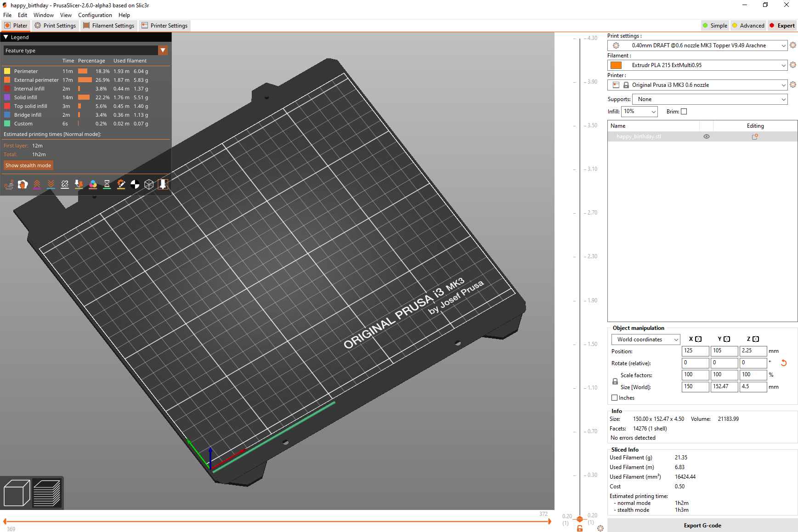Open the Window menu
The image size is (798, 532).
point(44,15)
